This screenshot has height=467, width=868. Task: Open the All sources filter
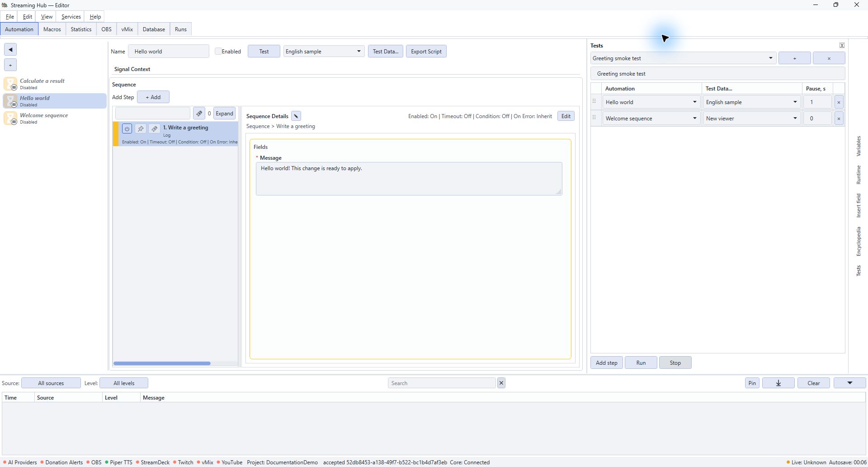pyautogui.click(x=51, y=383)
